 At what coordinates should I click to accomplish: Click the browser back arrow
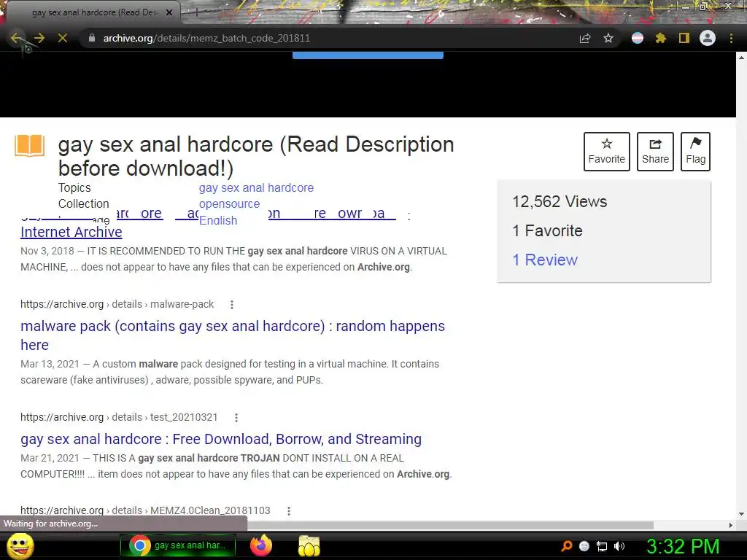click(x=16, y=38)
